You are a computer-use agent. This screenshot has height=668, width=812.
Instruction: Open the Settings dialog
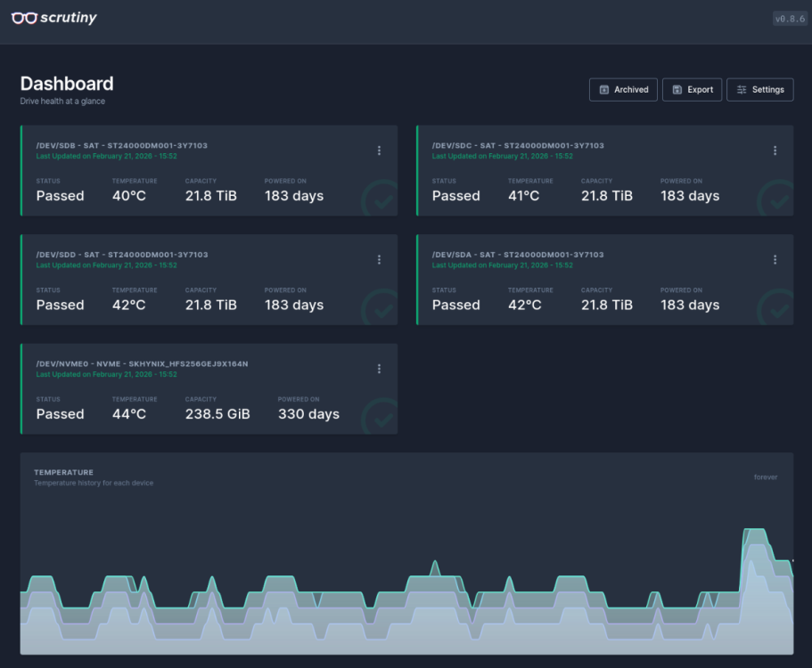(759, 90)
